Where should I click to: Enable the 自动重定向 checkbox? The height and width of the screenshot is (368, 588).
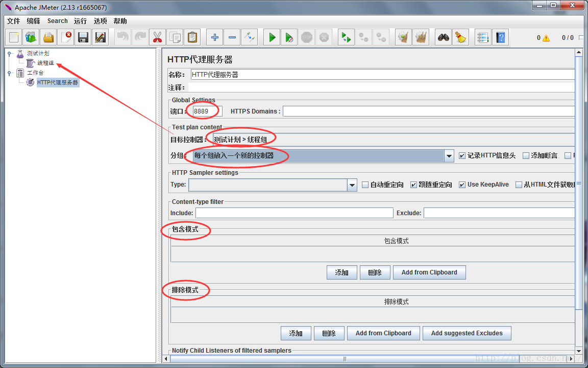coord(365,185)
